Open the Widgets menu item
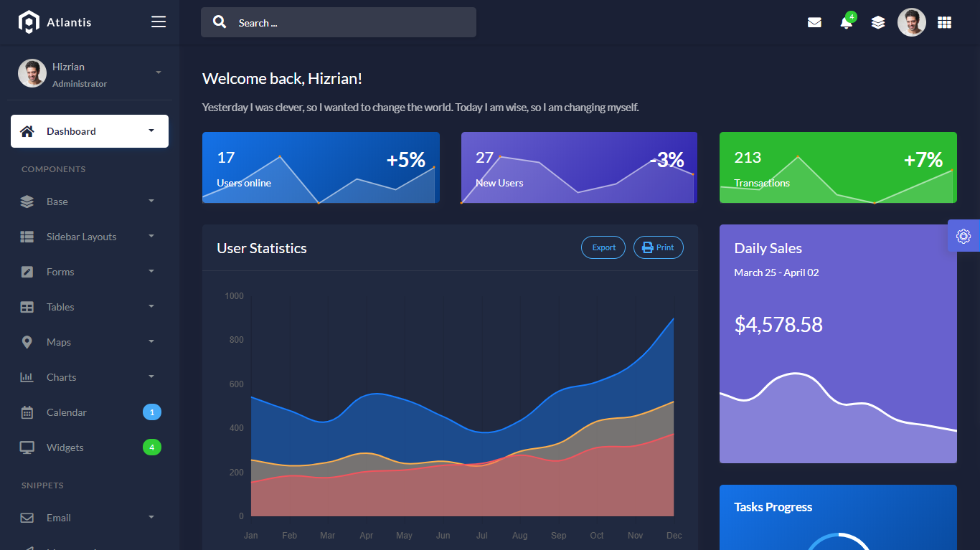The image size is (980, 550). click(x=90, y=447)
